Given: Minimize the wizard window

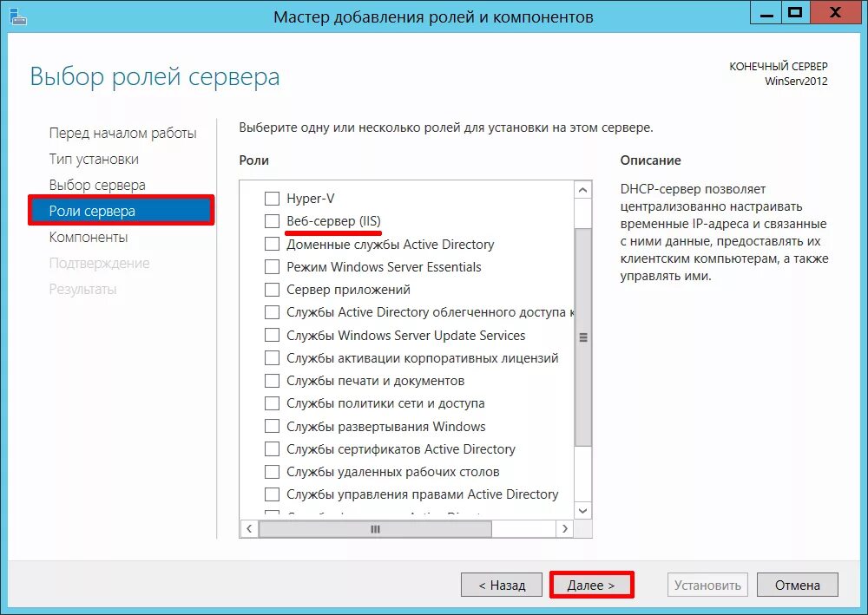Looking at the screenshot, I should (x=766, y=12).
